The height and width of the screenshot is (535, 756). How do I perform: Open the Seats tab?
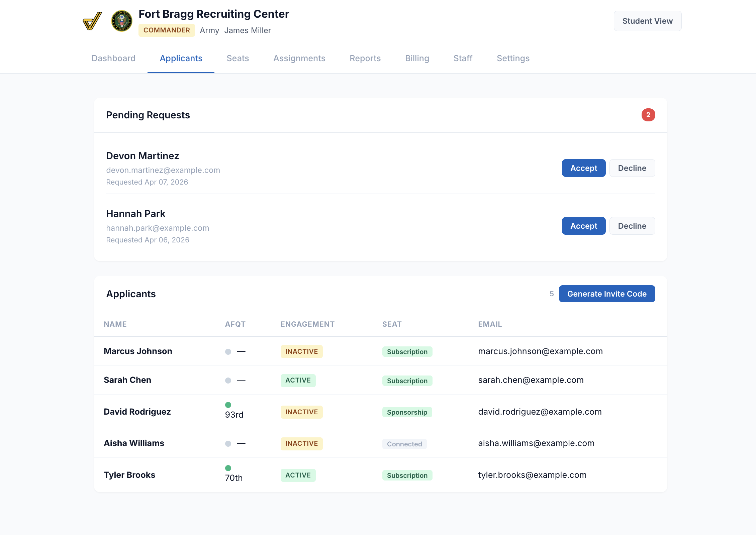[x=238, y=59]
